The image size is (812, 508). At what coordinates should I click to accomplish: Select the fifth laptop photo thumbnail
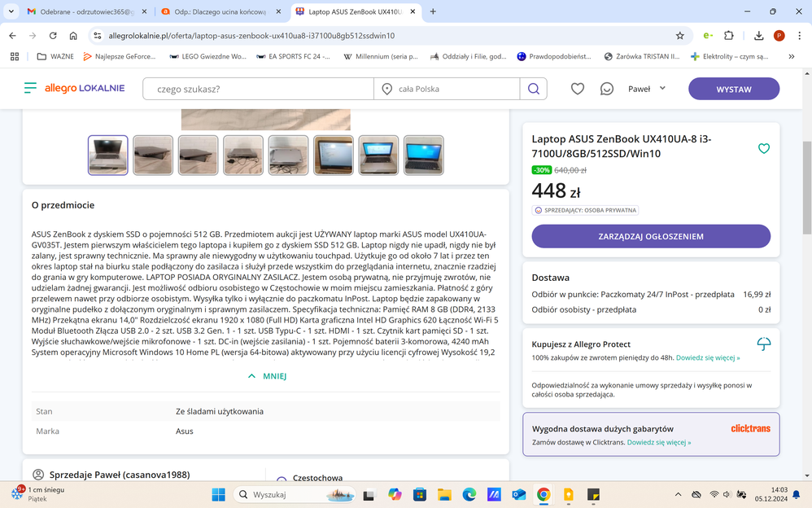click(x=288, y=155)
